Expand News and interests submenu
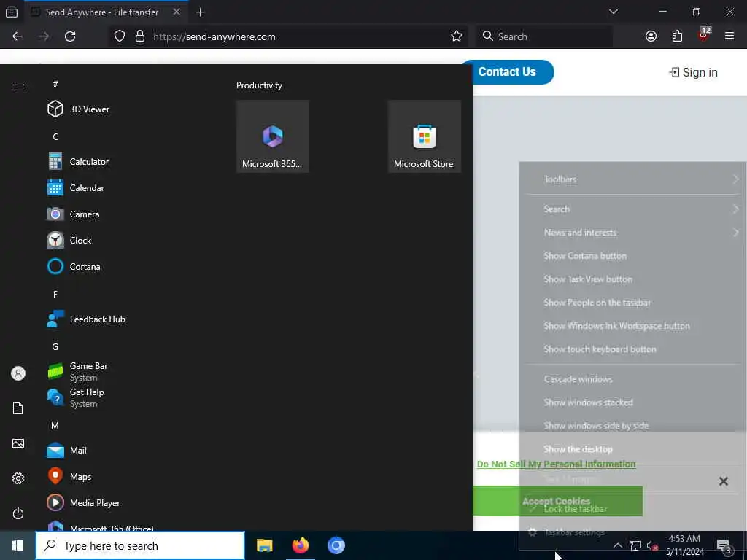The width and height of the screenshot is (747, 560). tap(632, 233)
